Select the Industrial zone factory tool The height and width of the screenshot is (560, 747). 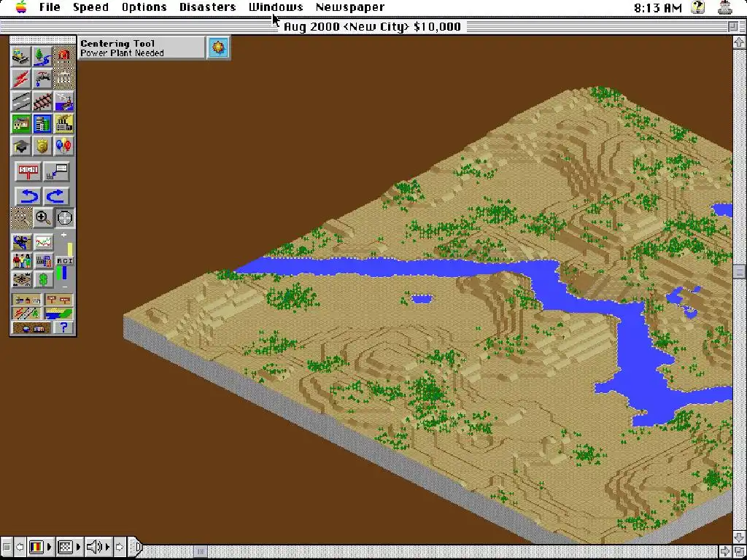pos(64,123)
